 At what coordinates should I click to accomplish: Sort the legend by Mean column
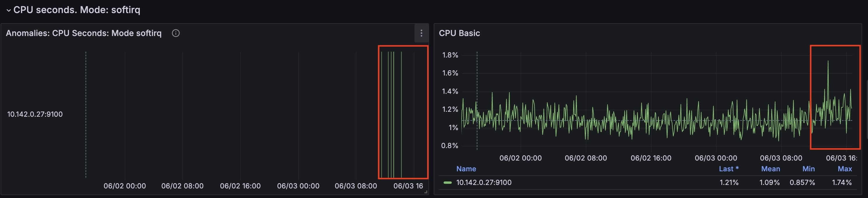pyautogui.click(x=770, y=169)
